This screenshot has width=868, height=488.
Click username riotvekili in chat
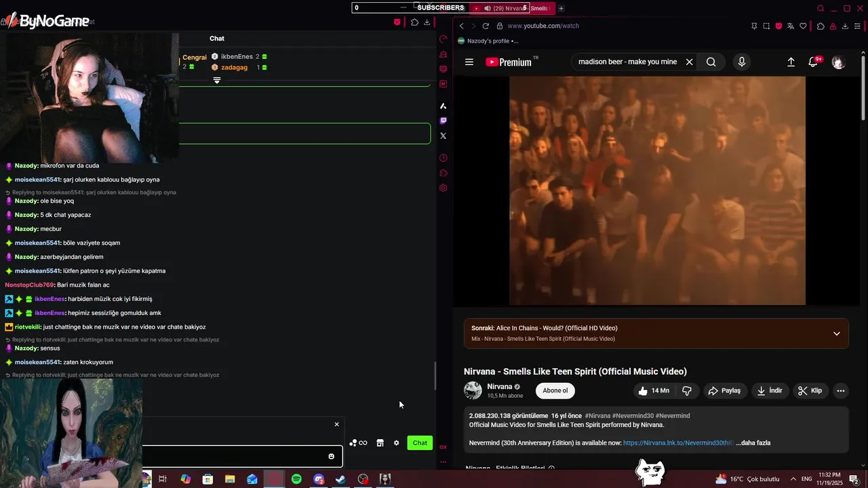[x=28, y=327]
